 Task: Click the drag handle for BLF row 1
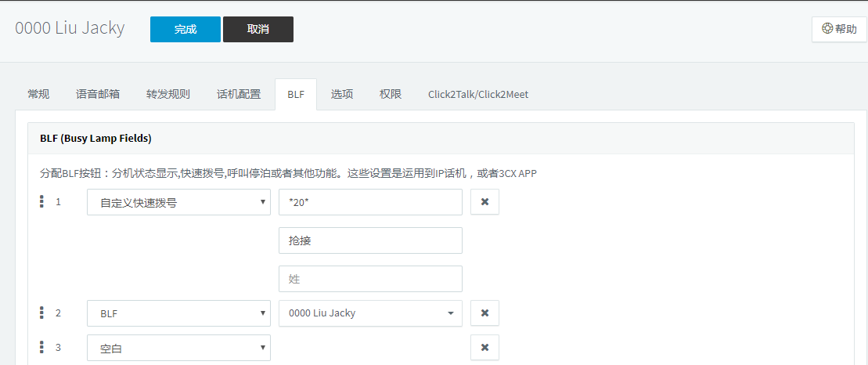click(x=41, y=201)
